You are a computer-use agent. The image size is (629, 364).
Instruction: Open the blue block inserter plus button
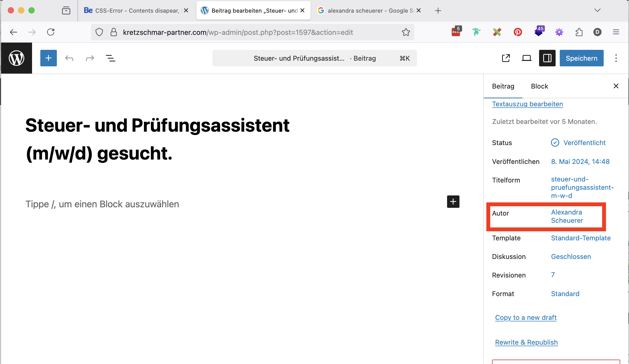pos(49,58)
